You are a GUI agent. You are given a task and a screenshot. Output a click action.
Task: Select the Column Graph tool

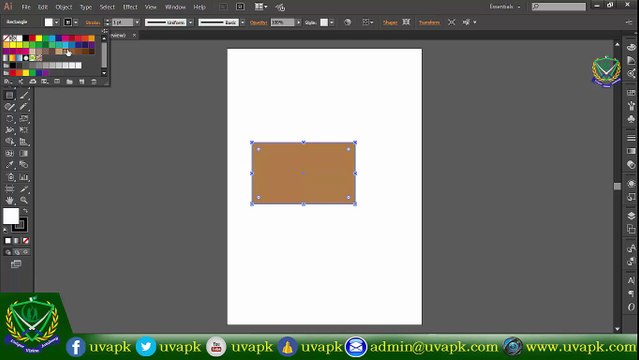(x=24, y=177)
